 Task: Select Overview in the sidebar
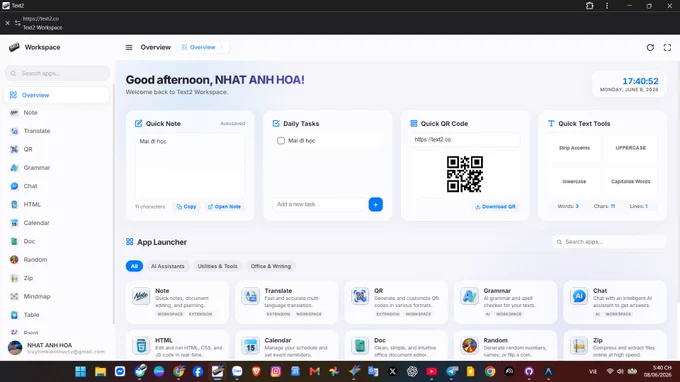click(x=56, y=95)
